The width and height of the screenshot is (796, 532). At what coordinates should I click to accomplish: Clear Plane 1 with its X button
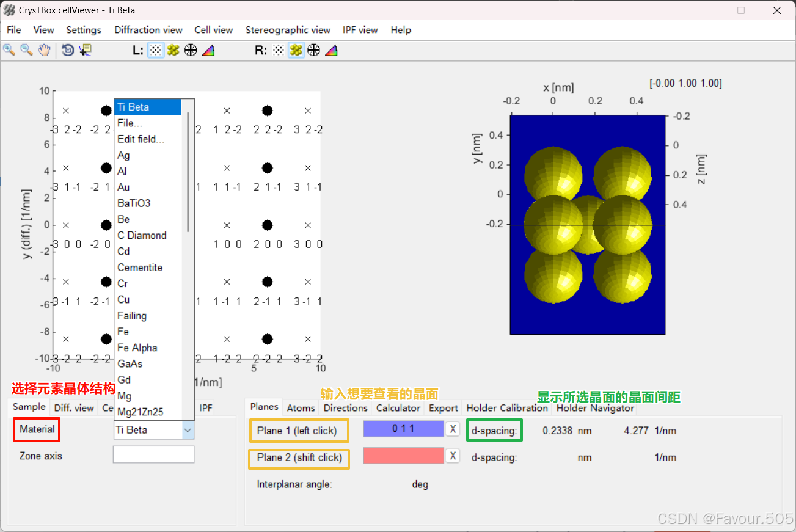tap(453, 429)
